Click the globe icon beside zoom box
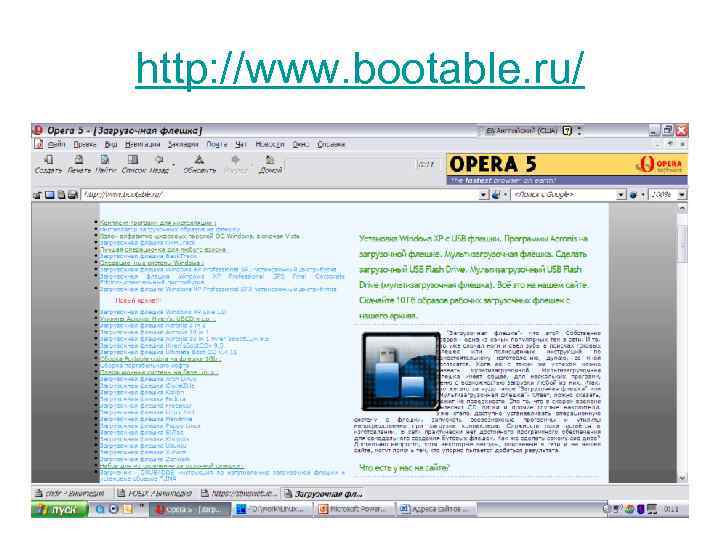Screen dimensions: 720x540 pyautogui.click(x=634, y=195)
